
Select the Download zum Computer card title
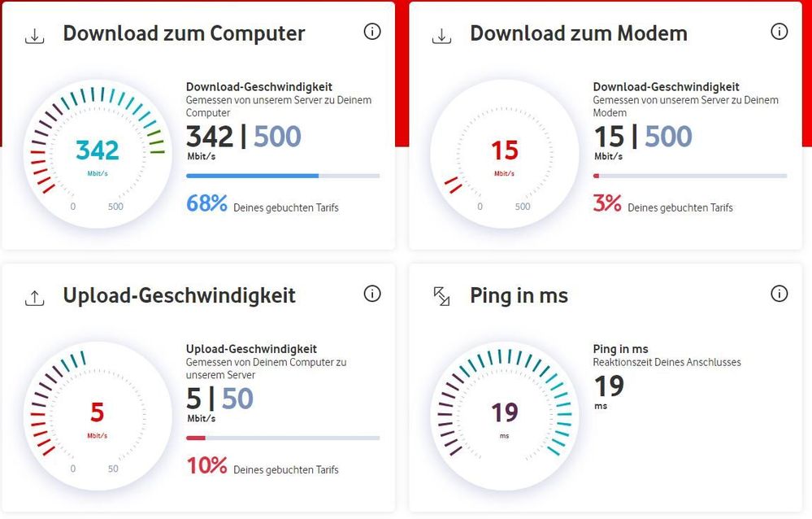coord(184,33)
